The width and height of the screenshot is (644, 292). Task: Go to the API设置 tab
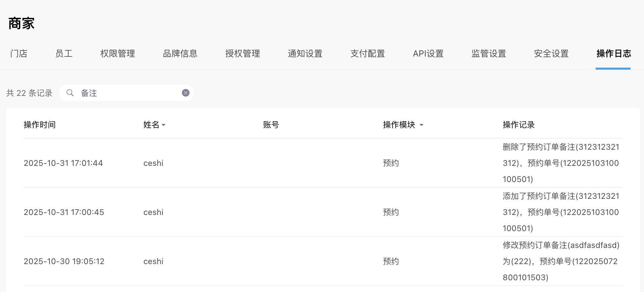(428, 53)
